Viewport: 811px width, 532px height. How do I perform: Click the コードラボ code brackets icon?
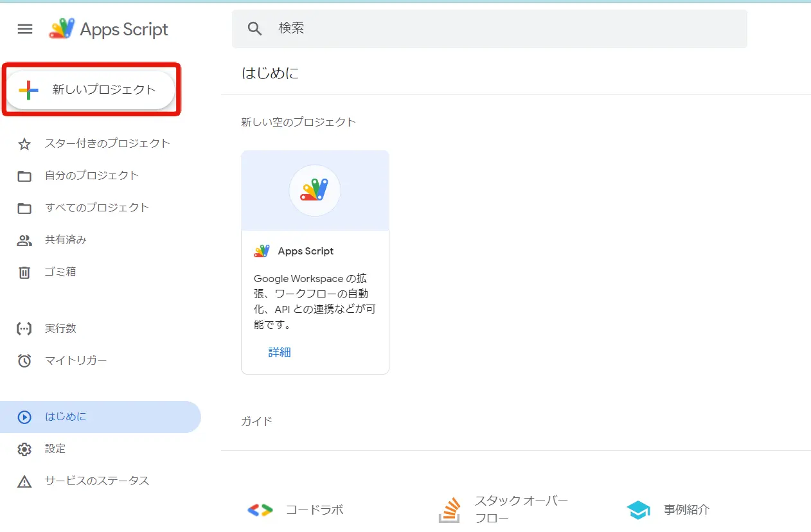260,510
